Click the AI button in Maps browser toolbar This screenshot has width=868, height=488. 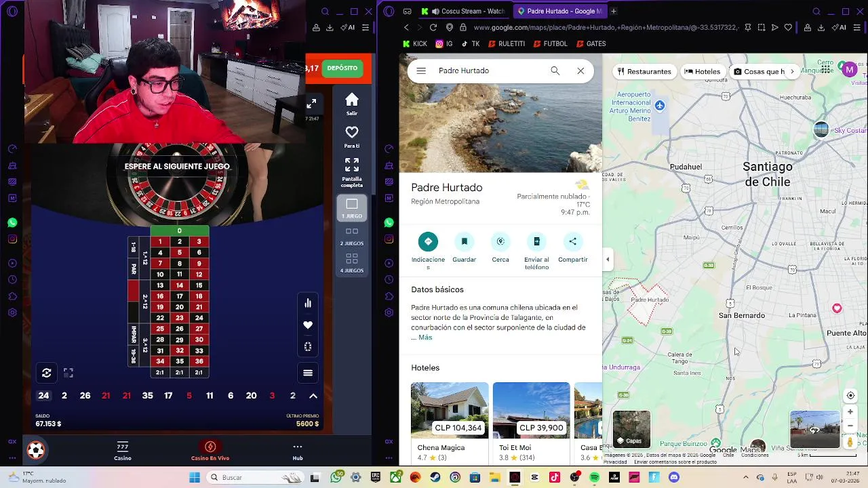click(840, 27)
